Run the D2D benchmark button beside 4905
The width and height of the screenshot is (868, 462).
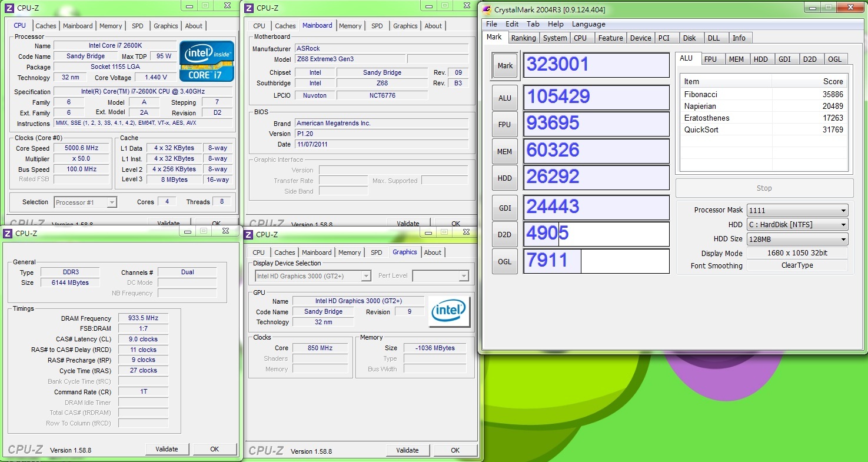point(505,235)
